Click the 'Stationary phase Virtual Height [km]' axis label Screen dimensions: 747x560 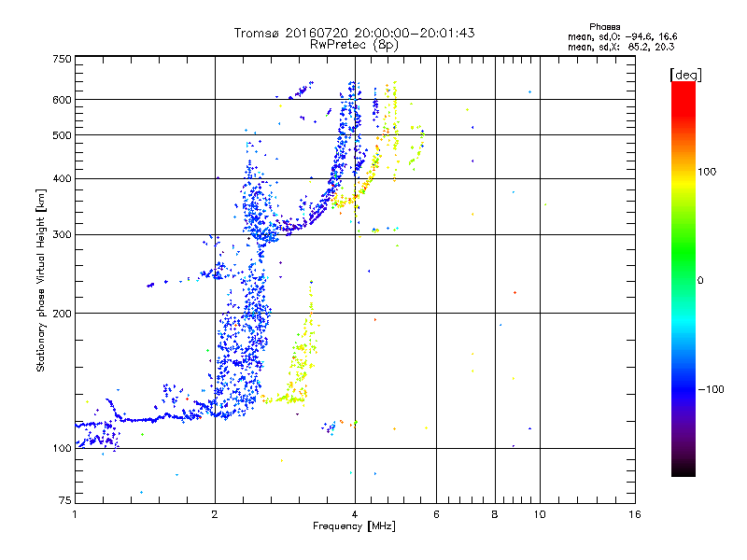[x=40, y=281]
